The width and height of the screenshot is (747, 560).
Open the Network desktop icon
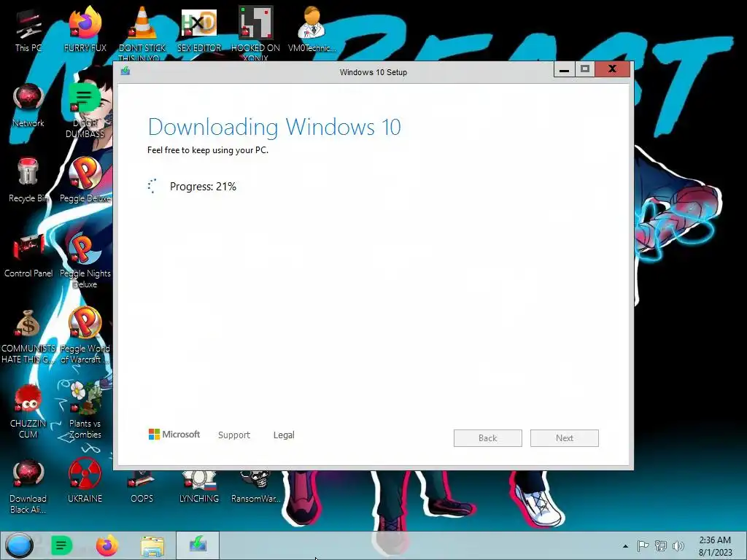[28, 106]
